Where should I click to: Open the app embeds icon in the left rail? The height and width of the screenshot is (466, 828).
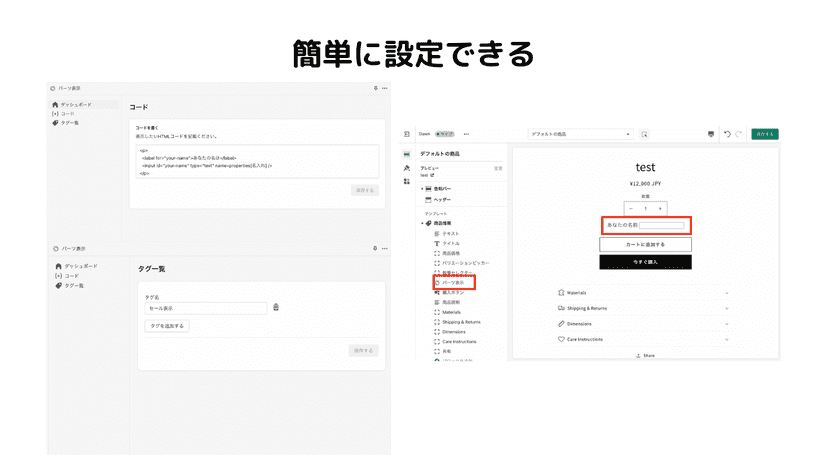point(407,181)
